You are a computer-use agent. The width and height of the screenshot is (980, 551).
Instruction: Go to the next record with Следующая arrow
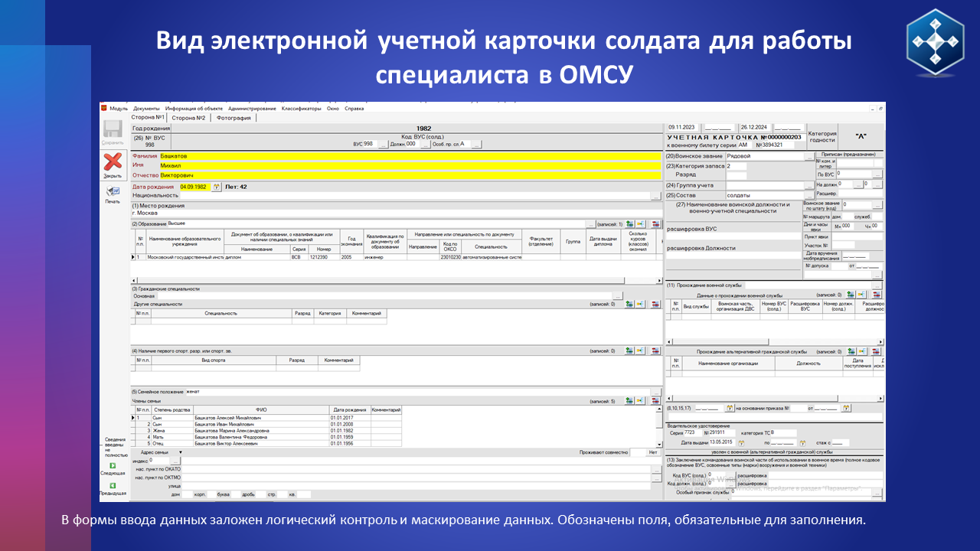click(x=113, y=465)
